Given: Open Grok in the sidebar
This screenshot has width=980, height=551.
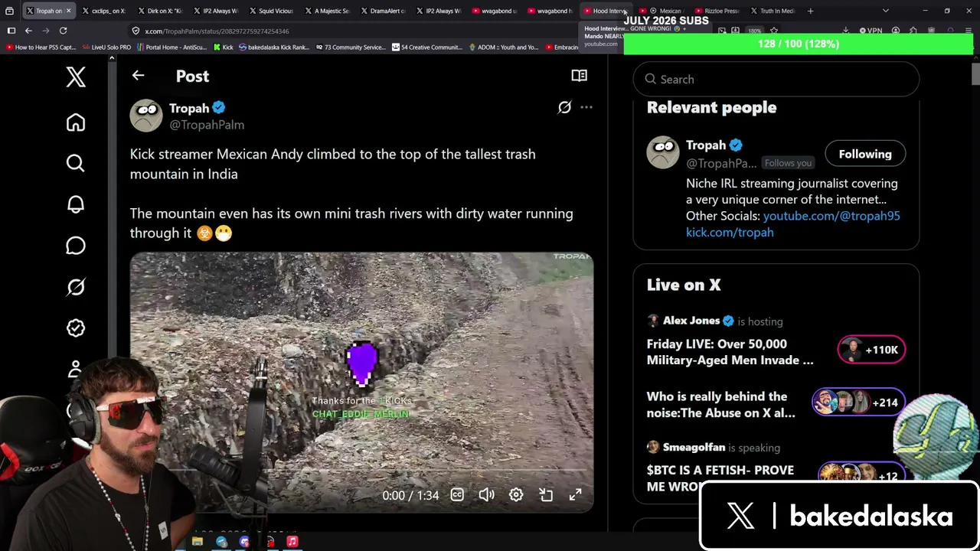Looking at the screenshot, I should [x=76, y=287].
